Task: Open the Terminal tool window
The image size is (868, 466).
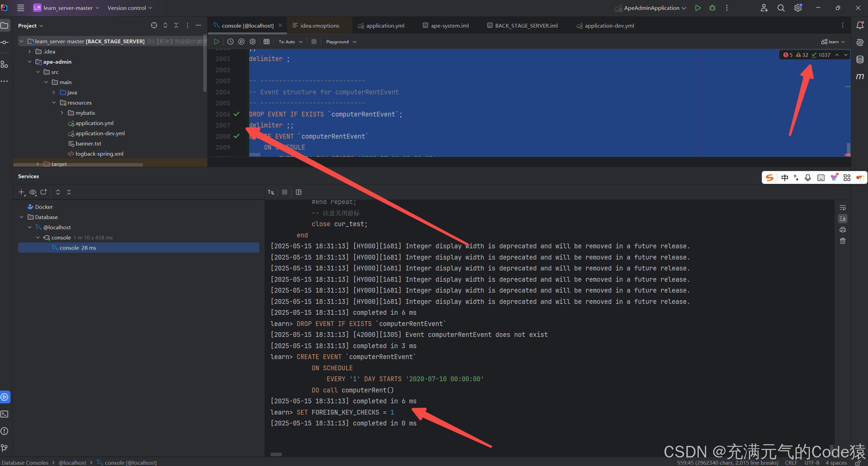Action: click(5, 414)
